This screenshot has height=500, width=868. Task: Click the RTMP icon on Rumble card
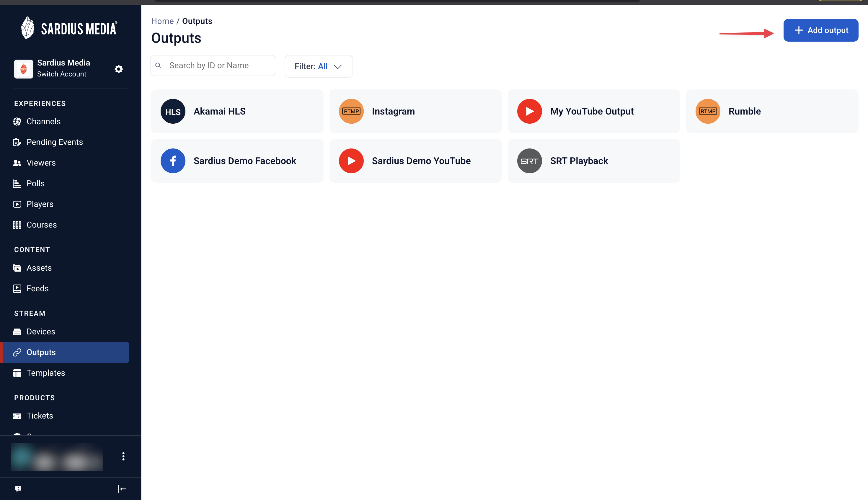tap(708, 111)
